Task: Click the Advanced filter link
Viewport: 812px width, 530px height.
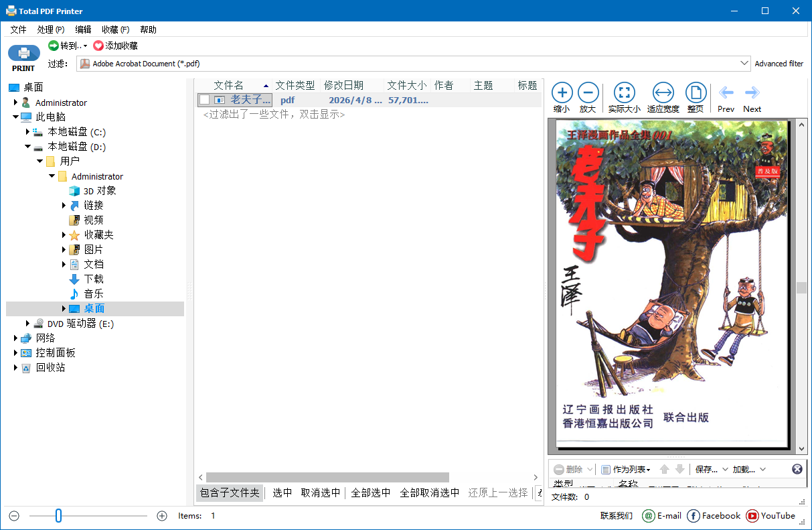Action: tap(779, 64)
